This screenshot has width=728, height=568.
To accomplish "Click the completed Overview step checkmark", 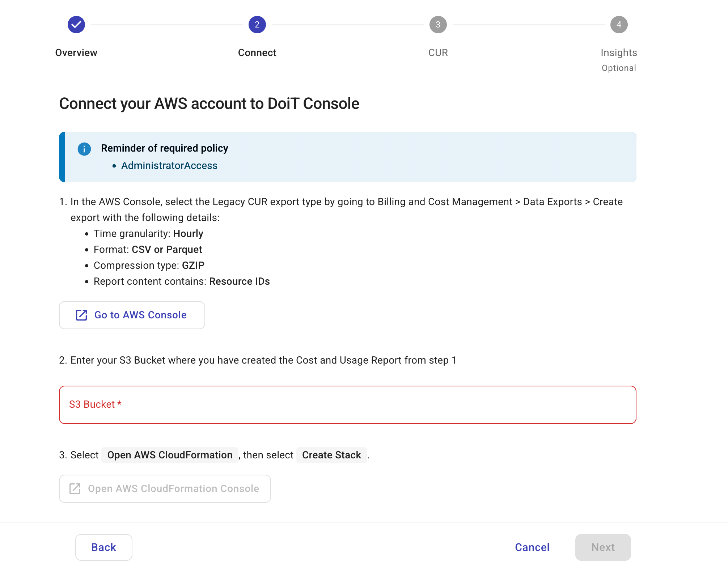I will click(76, 25).
